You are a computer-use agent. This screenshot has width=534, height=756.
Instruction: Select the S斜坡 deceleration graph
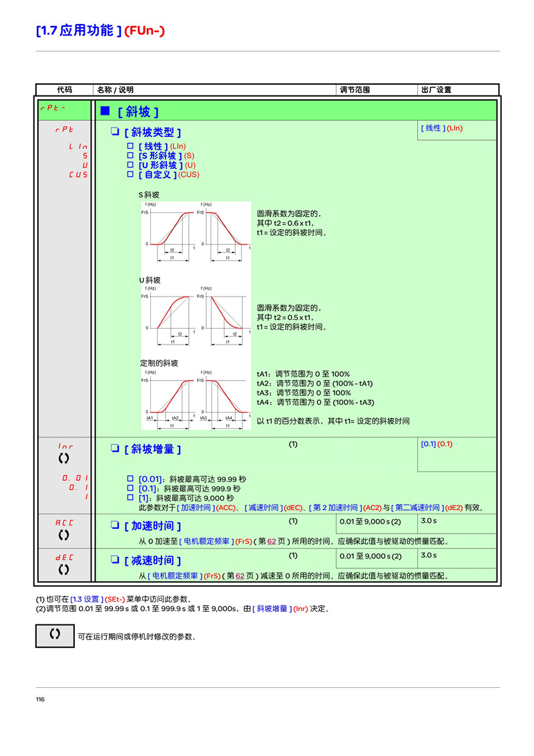click(x=224, y=232)
